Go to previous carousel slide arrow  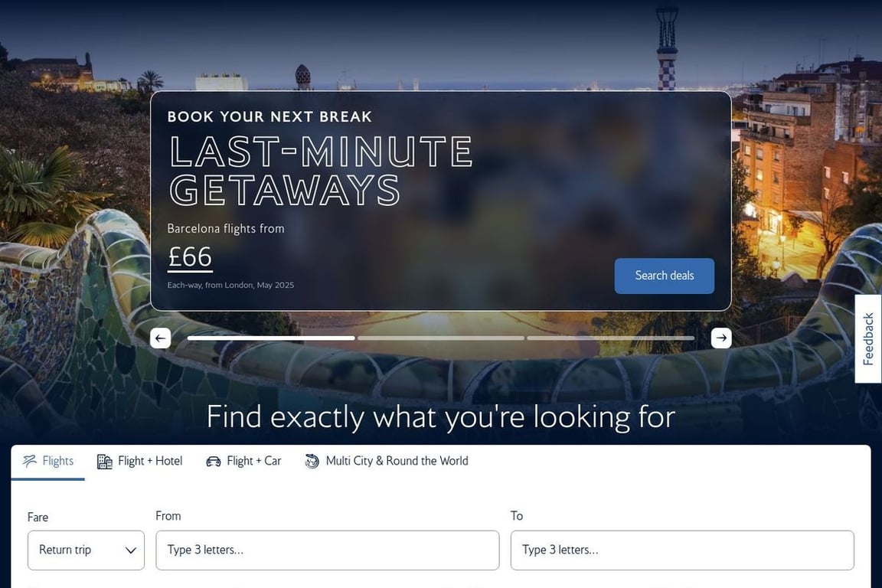pos(160,338)
